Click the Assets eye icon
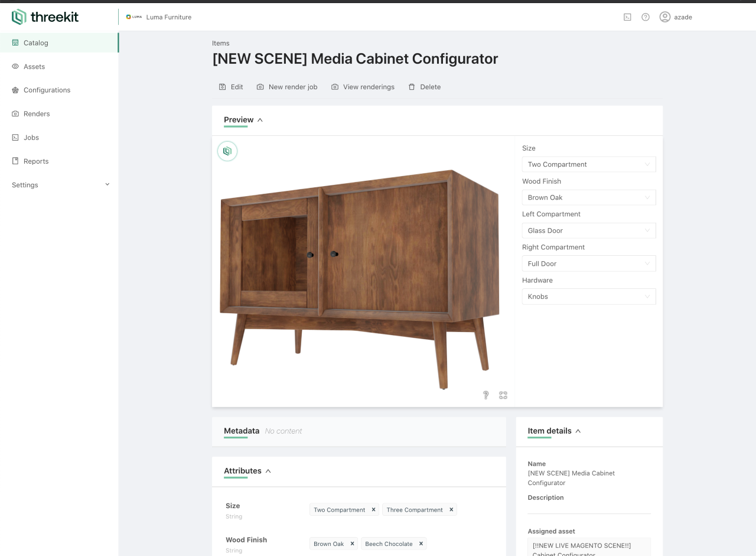The image size is (756, 556). point(15,66)
